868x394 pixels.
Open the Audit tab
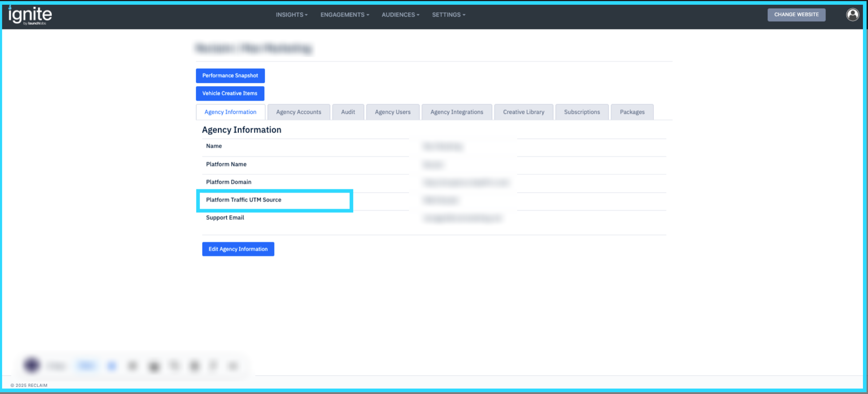click(x=348, y=112)
